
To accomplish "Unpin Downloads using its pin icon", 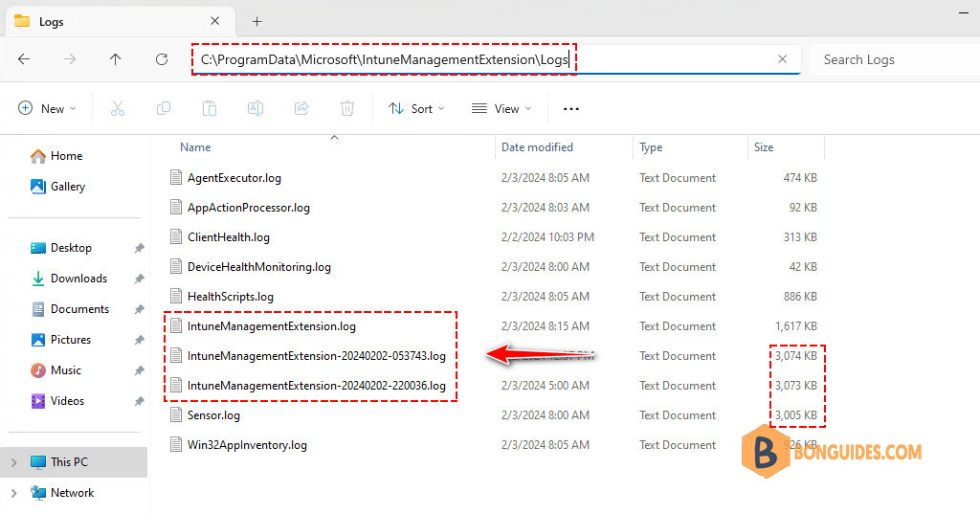I will click(139, 279).
